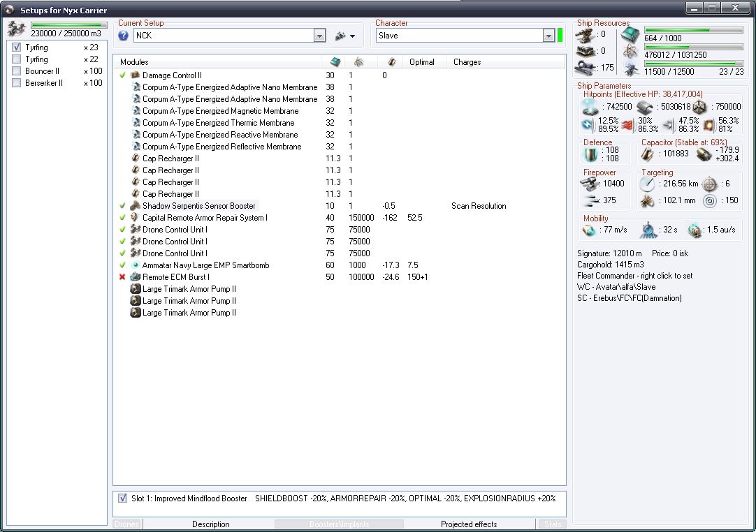
Task: Click the launcher hardpoints icon in Ship Resources
Action: coord(586,51)
